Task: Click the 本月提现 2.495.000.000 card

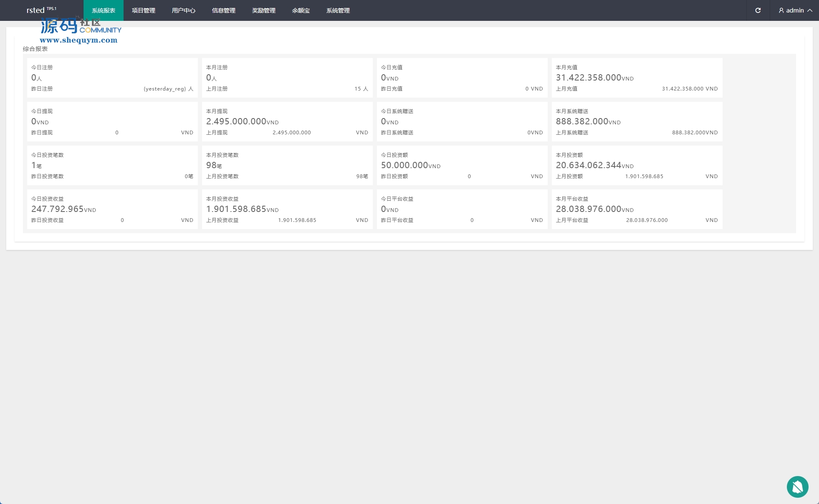Action: (x=287, y=122)
